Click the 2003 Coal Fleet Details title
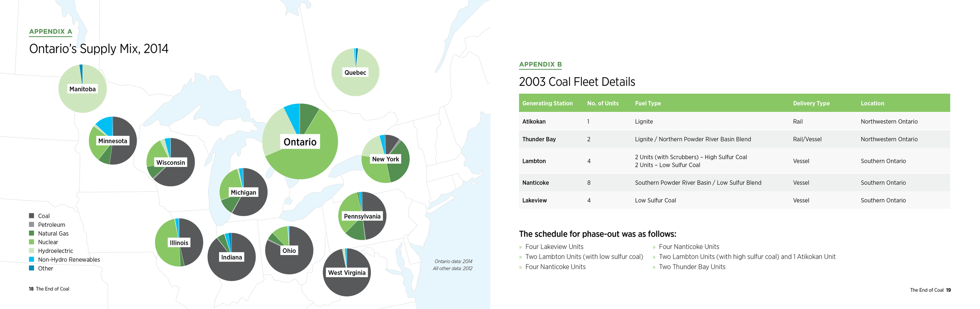The width and height of the screenshot is (980, 309). (577, 81)
